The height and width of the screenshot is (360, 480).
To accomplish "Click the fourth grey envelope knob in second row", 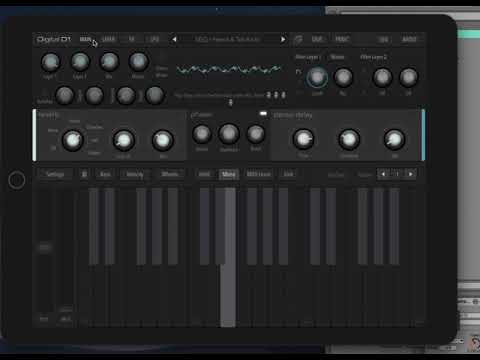I will pyautogui.click(x=155, y=96).
